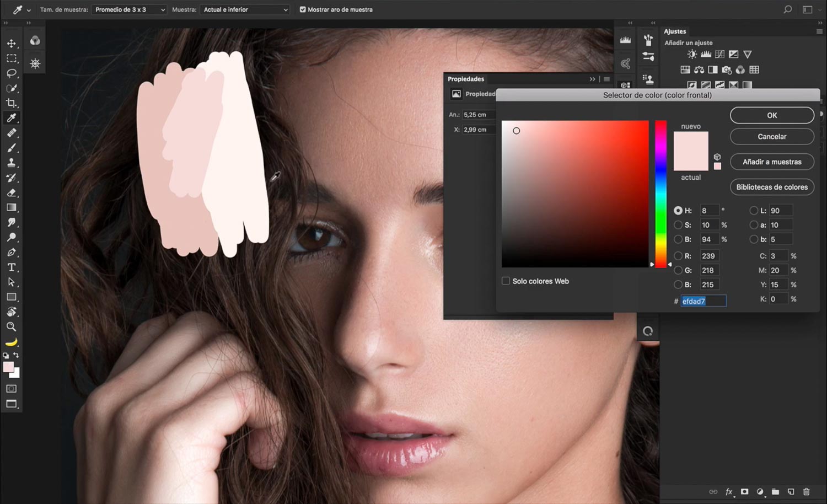Select the Eraser tool

coord(12,192)
